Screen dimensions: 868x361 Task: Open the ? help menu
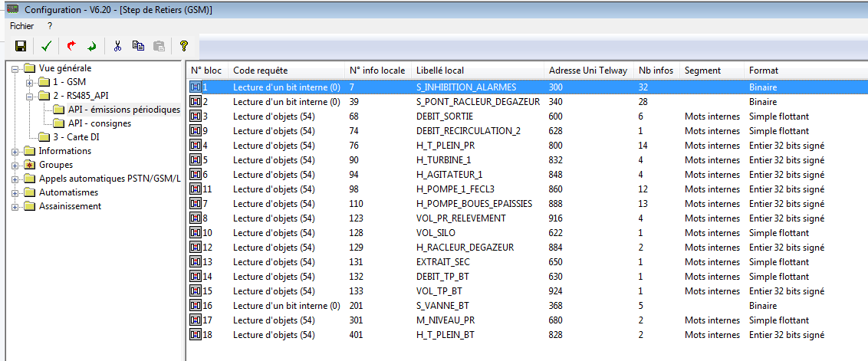click(50, 25)
